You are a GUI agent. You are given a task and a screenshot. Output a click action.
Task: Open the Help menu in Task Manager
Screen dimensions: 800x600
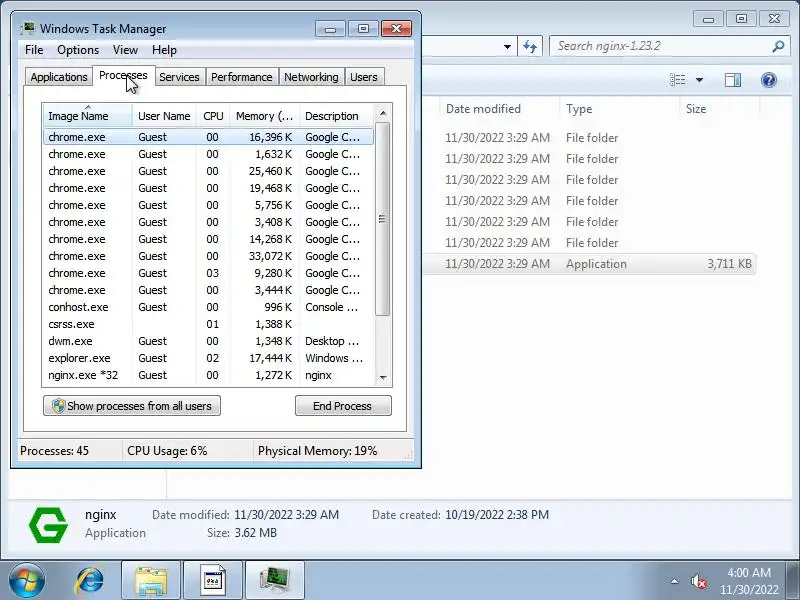tap(164, 50)
